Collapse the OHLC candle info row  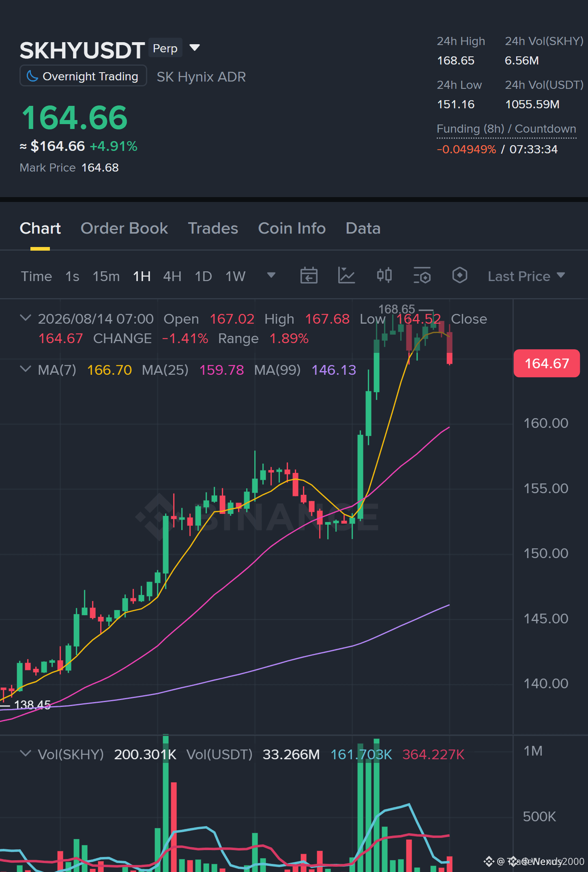click(26, 318)
